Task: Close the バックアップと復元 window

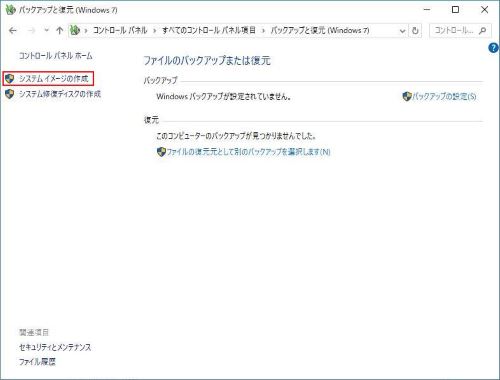Action: (484, 10)
